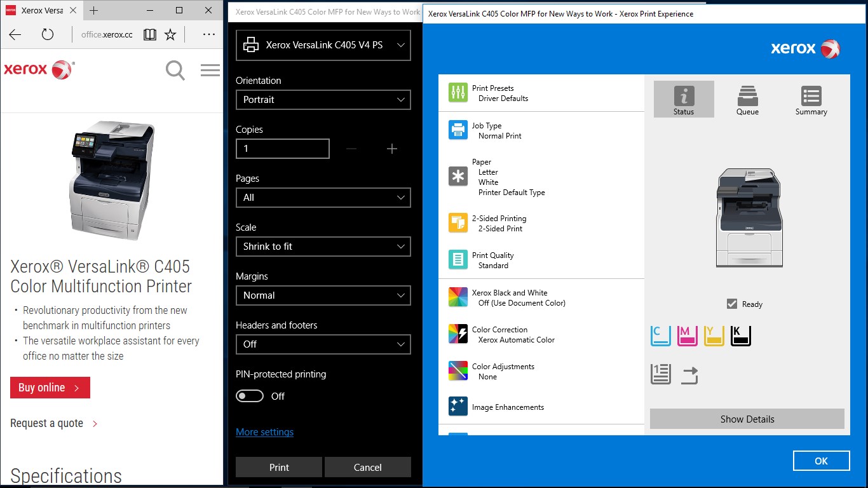
Task: Click the Show Details button
Action: click(x=747, y=419)
